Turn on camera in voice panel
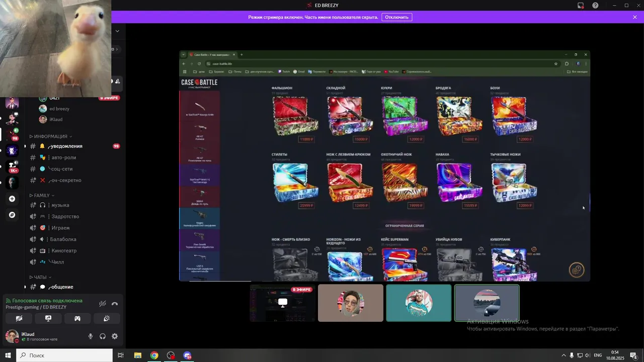The height and width of the screenshot is (362, 644). point(19,318)
